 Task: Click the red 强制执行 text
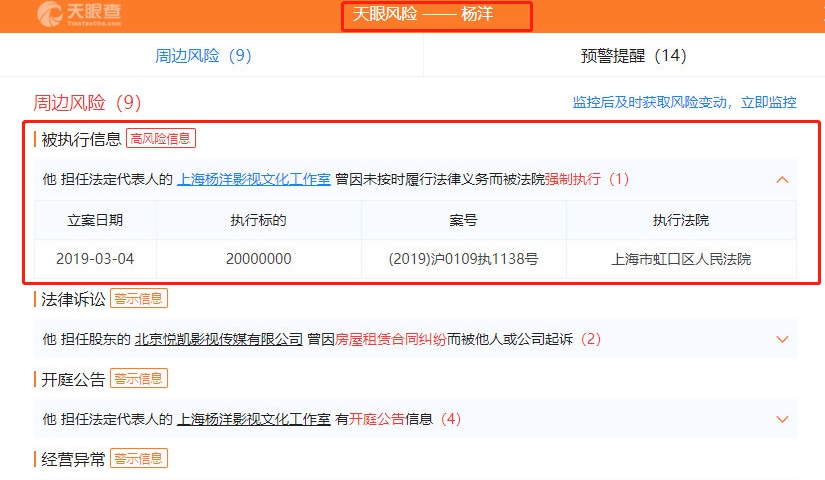[x=573, y=179]
